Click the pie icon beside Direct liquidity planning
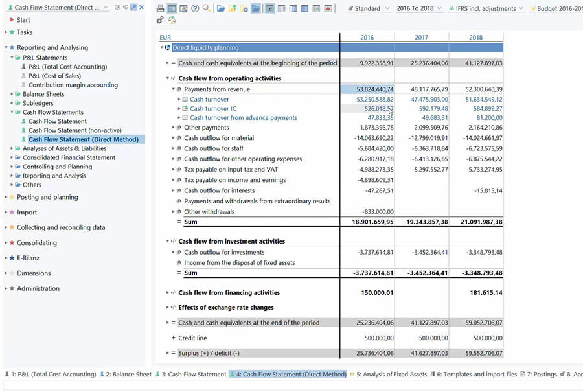This screenshot has width=583, height=392. 168,47
